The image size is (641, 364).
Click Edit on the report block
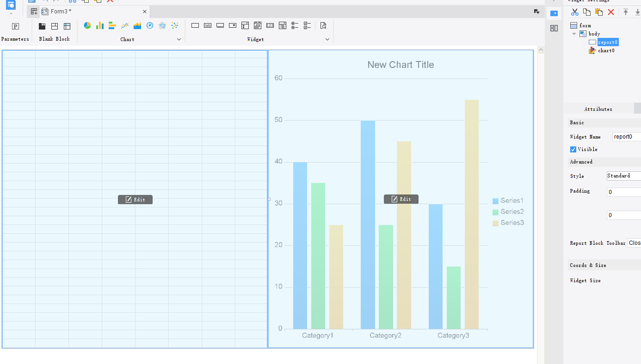135,200
